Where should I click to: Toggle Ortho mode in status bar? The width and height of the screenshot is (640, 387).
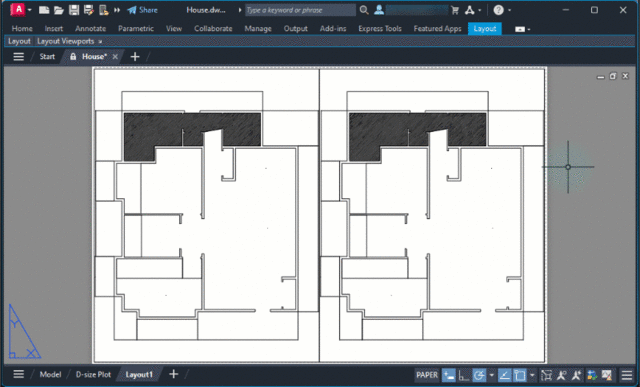[x=464, y=375]
